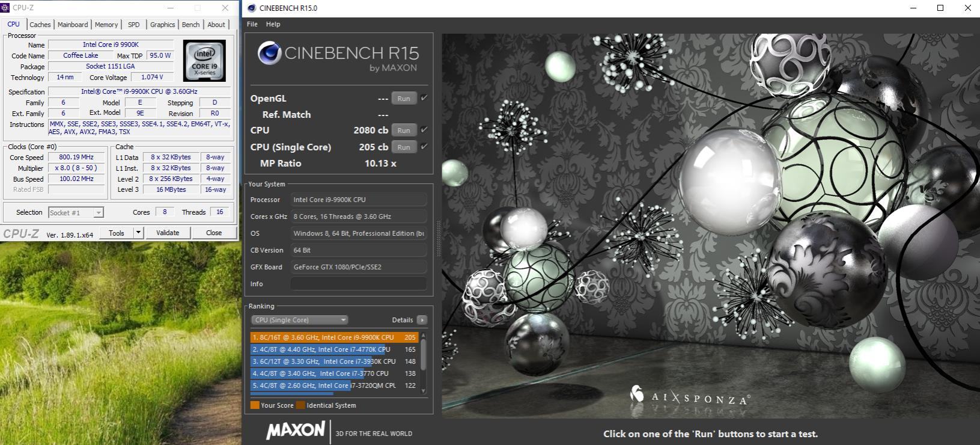This screenshot has width=980, height=445.
Task: Click the MP Ratio value 10.13 x
Action: (380, 163)
